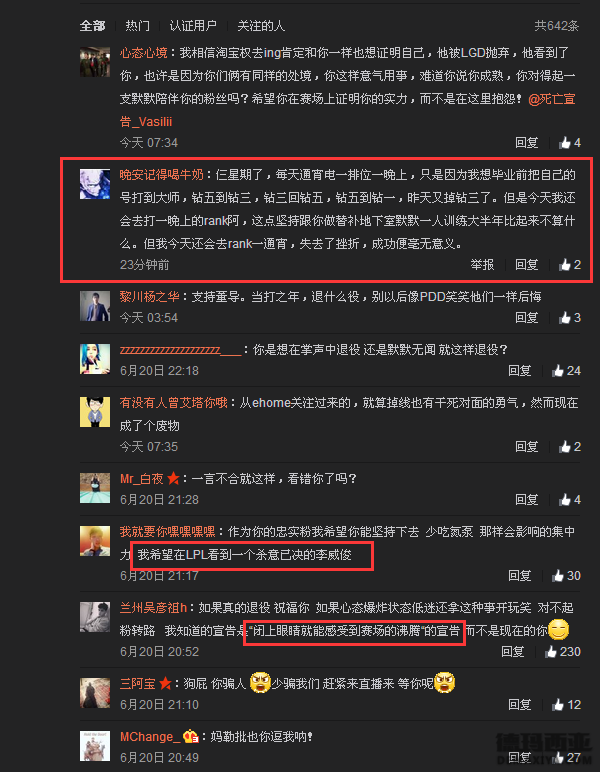Like the comment by 心态心境
This screenshot has height=772, width=600.
pos(570,143)
